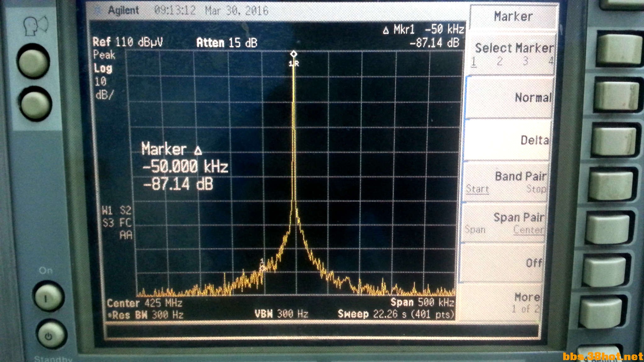Select marker 1 in Select Marker
Screen dimensions: 644x362
click(x=474, y=62)
